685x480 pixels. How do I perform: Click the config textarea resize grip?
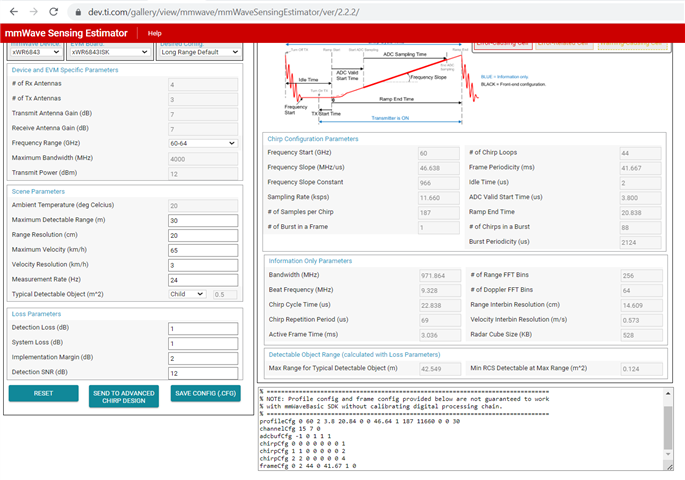coord(669,467)
